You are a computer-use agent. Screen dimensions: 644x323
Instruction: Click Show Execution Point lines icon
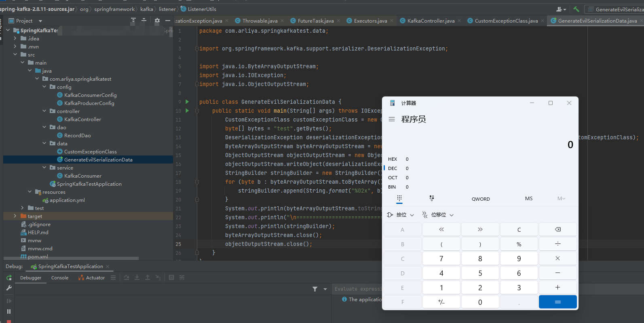(113, 277)
